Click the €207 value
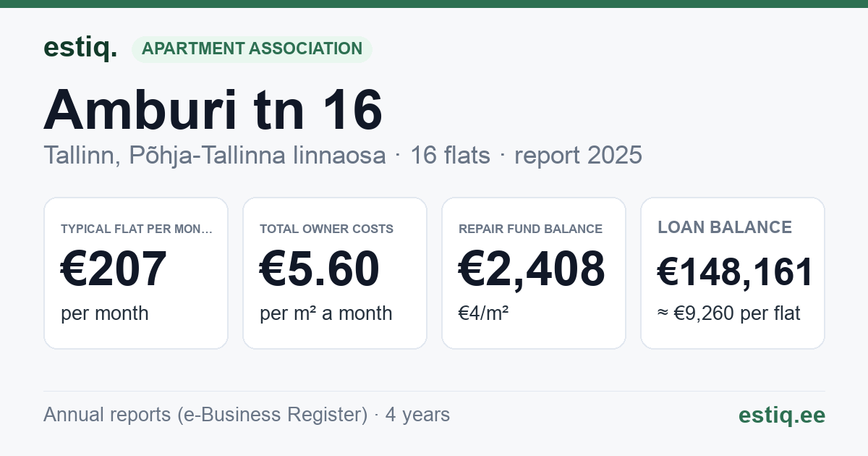Screen dimensions: 868x456 coord(114,269)
